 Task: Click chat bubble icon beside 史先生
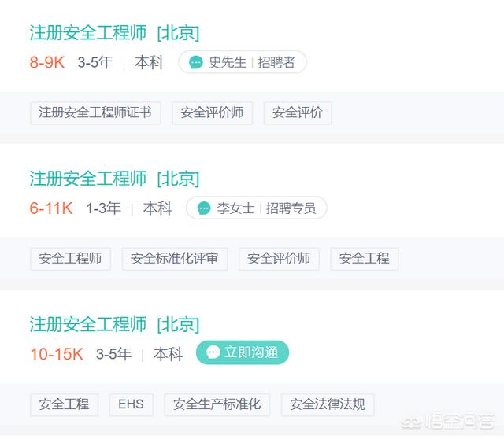coord(196,62)
